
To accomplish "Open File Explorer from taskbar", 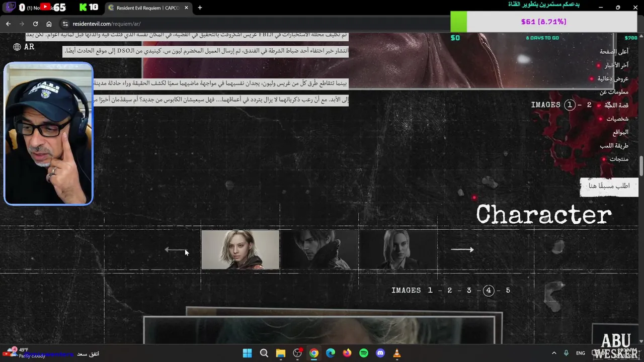I will 281,353.
